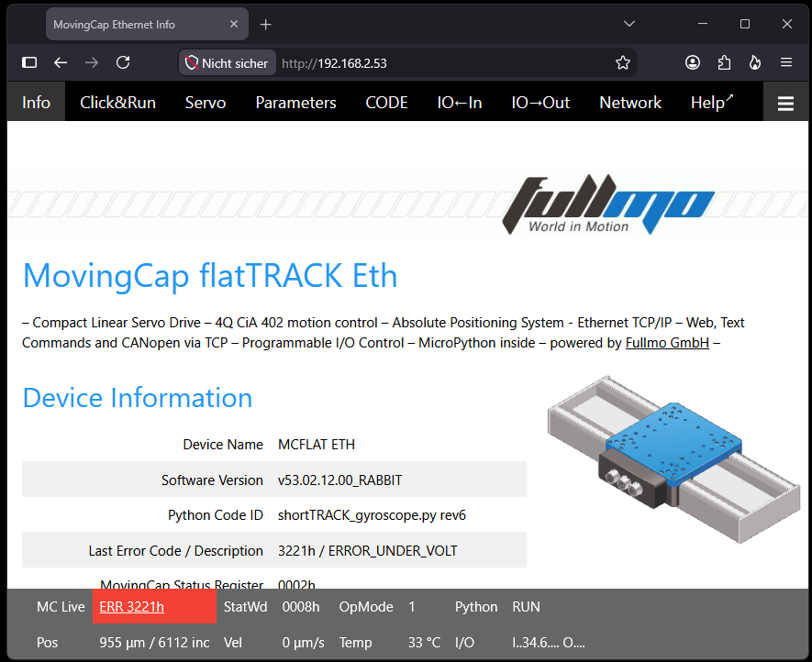Open the IO←In page
Screen dimensions: 812x662
point(460,103)
